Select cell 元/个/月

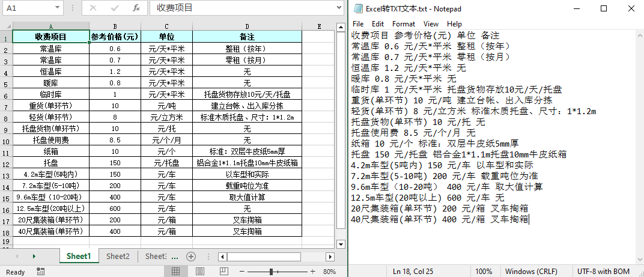167,140
